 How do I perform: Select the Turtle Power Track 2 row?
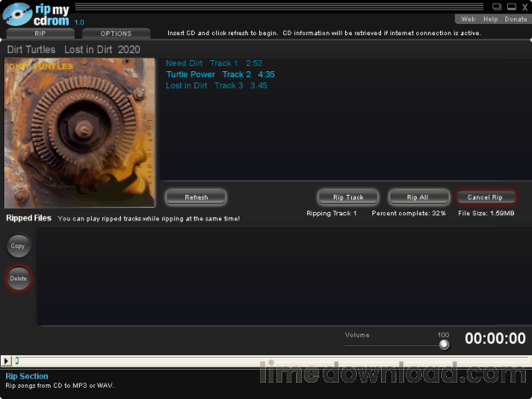[x=221, y=75]
